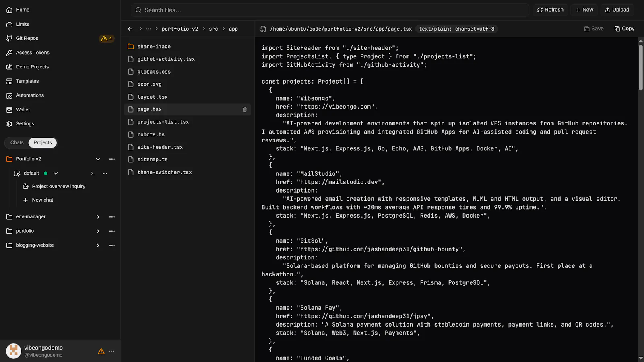This screenshot has width=644, height=362.
Task: Open theme-switcher.tsx file
Action: (188, 173)
